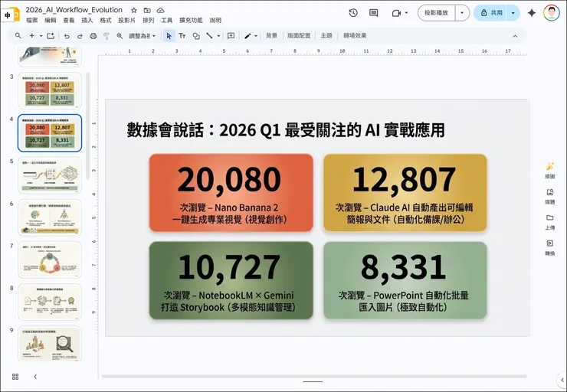Collapse the toolbar with up chevron
Viewport: 567px width, 392px height.
pyautogui.click(x=515, y=36)
